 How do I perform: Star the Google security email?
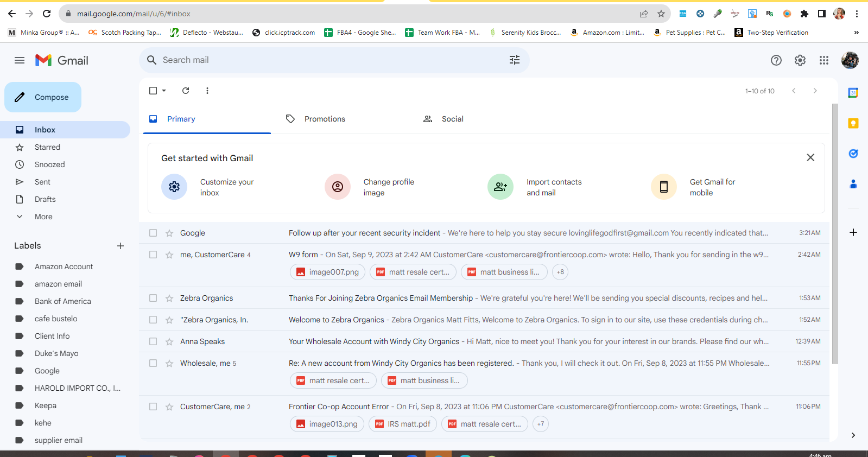pos(169,233)
